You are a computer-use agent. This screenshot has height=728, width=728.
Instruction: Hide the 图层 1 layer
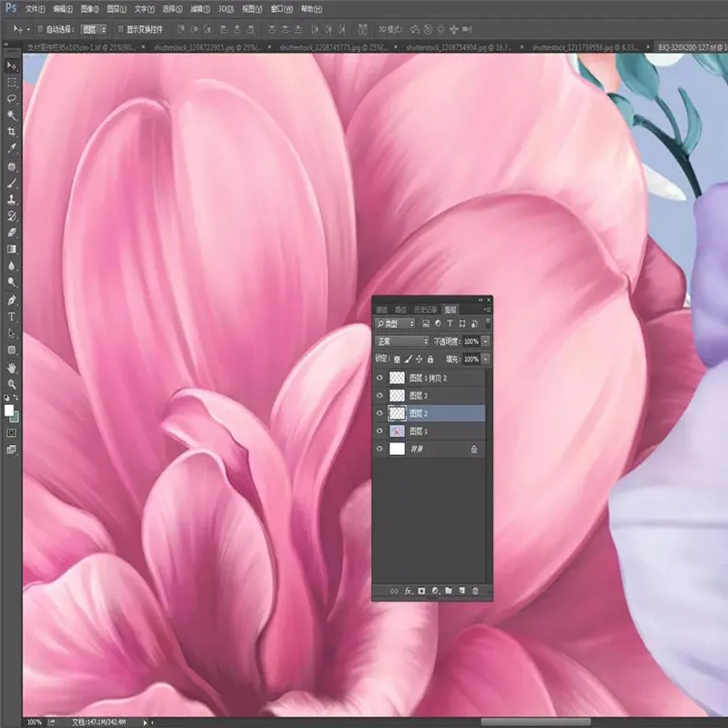tap(379, 431)
